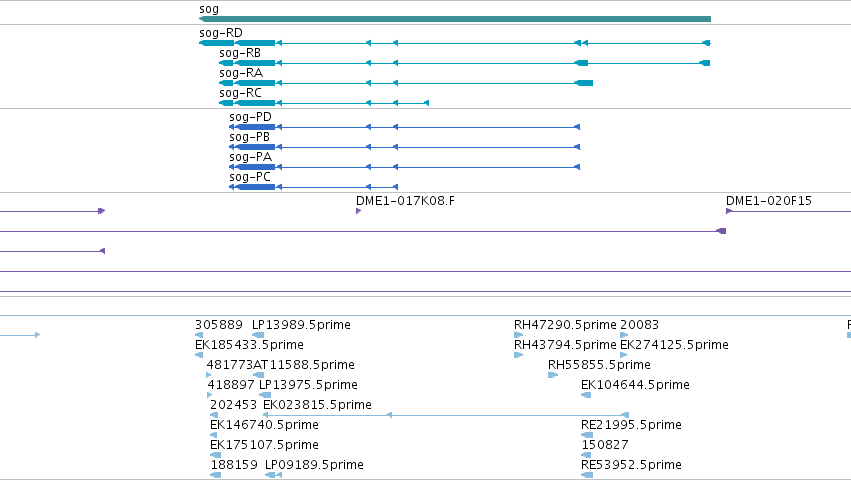Screen dimensions: 851x480
Task: Click the sog-PC coding exon block
Action: point(256,187)
